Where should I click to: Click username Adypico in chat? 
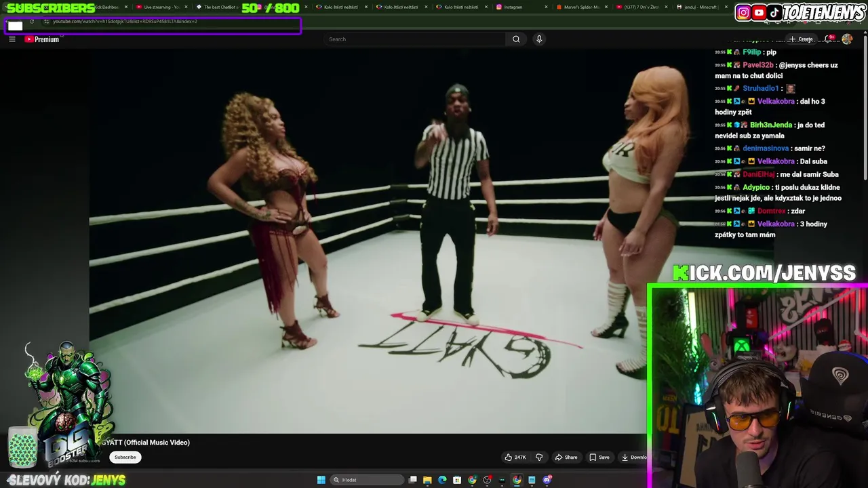tap(756, 188)
